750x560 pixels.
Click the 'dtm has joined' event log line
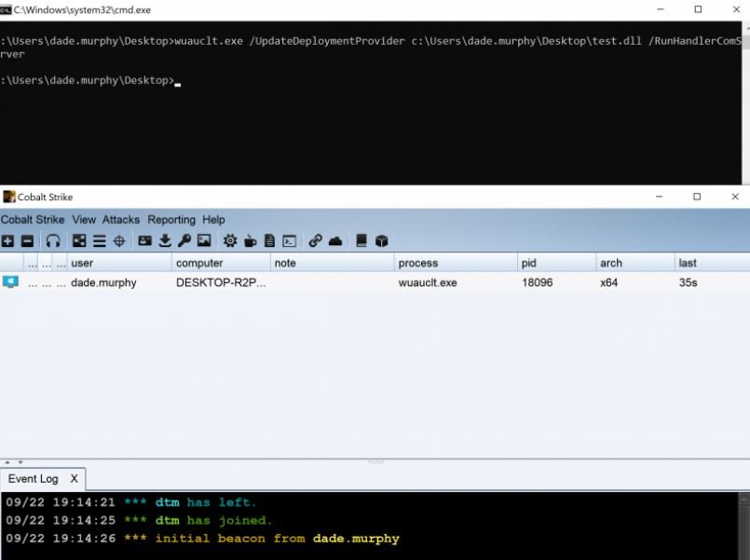pyautogui.click(x=139, y=520)
